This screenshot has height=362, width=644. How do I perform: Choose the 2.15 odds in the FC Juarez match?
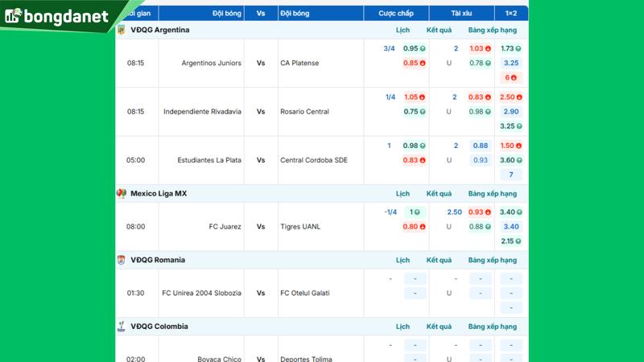point(510,241)
